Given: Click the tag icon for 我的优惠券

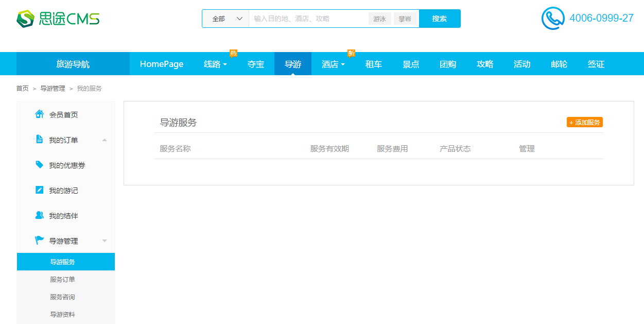Looking at the screenshot, I should [x=39, y=165].
